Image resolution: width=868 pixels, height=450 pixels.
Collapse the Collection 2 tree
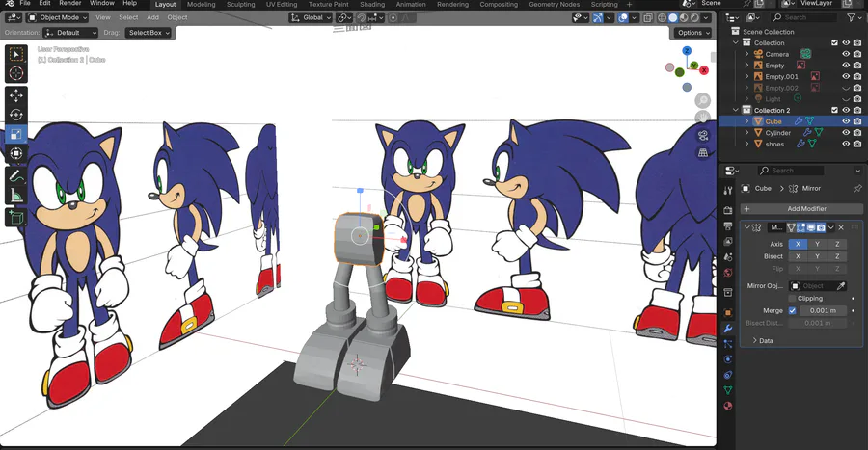pos(736,110)
